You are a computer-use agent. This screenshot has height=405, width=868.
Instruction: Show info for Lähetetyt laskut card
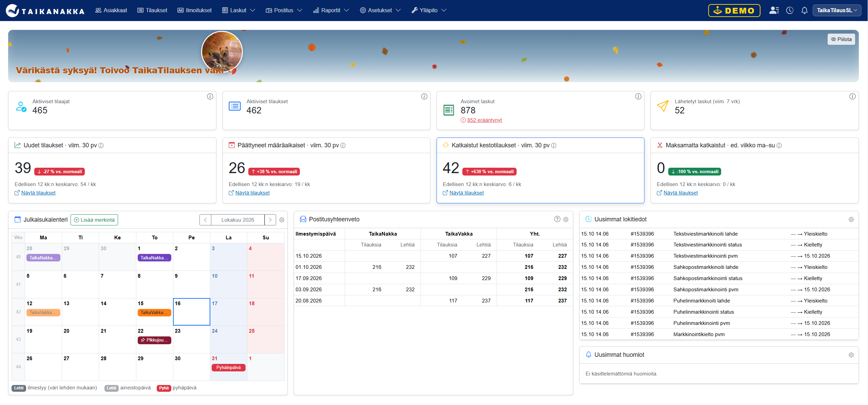click(x=852, y=96)
